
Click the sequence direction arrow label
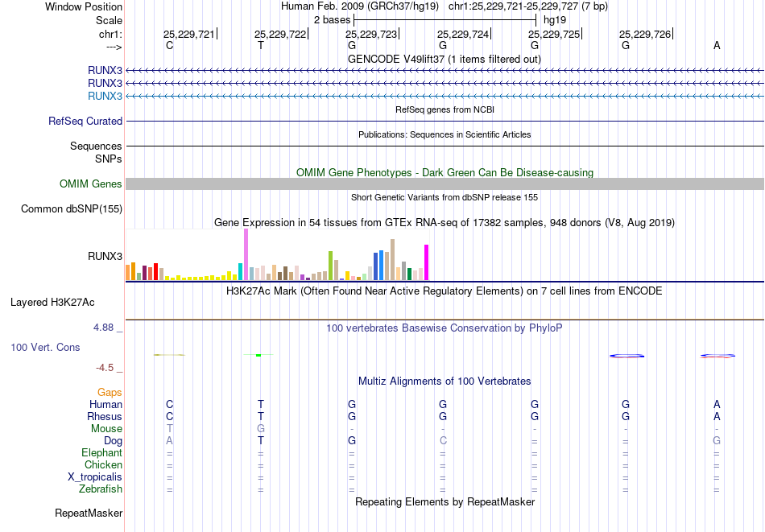(114, 47)
